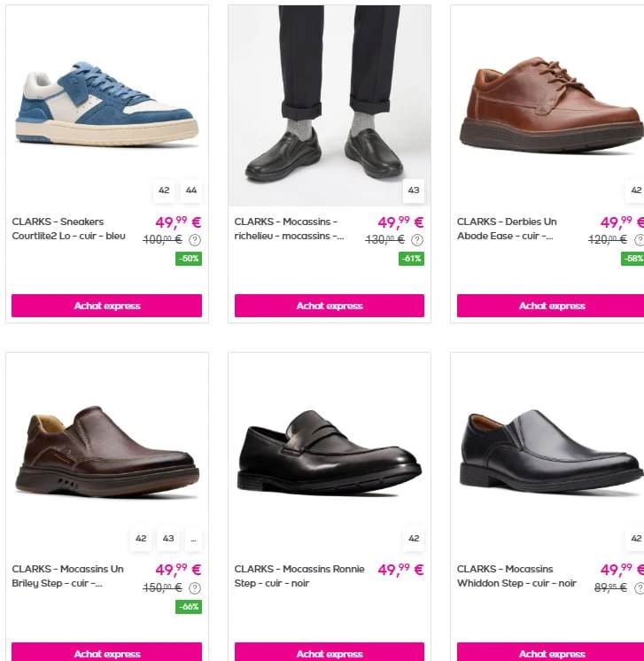Click help icon beside 130,00 € price

[x=417, y=240]
